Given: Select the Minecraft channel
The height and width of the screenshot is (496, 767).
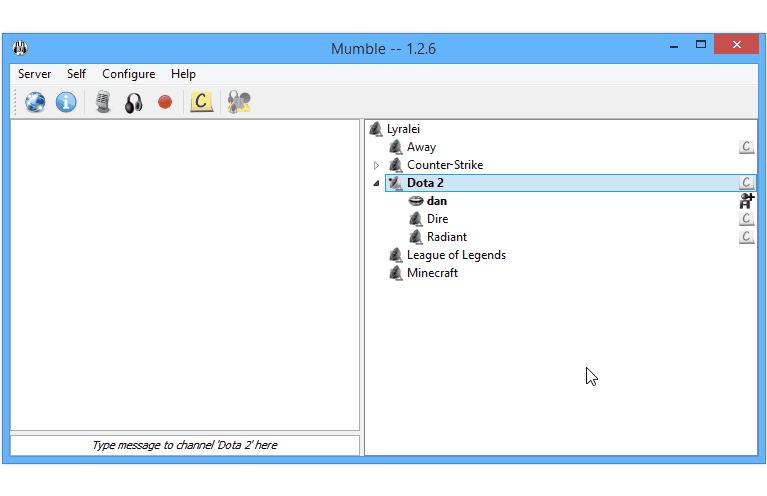Looking at the screenshot, I should click(x=432, y=273).
